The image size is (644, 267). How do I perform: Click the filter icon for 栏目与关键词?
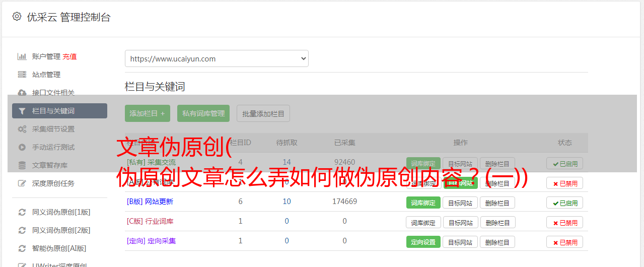point(22,111)
